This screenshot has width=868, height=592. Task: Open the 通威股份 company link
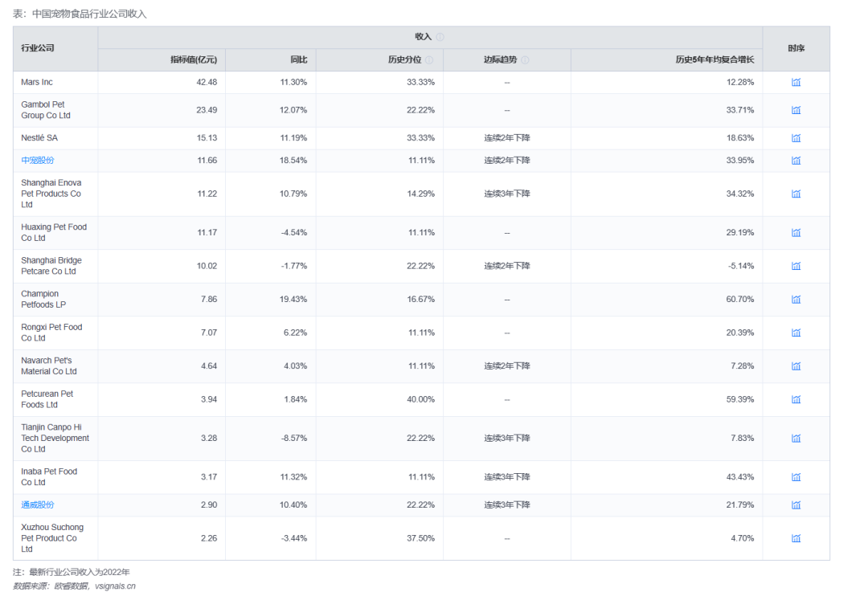(38, 505)
